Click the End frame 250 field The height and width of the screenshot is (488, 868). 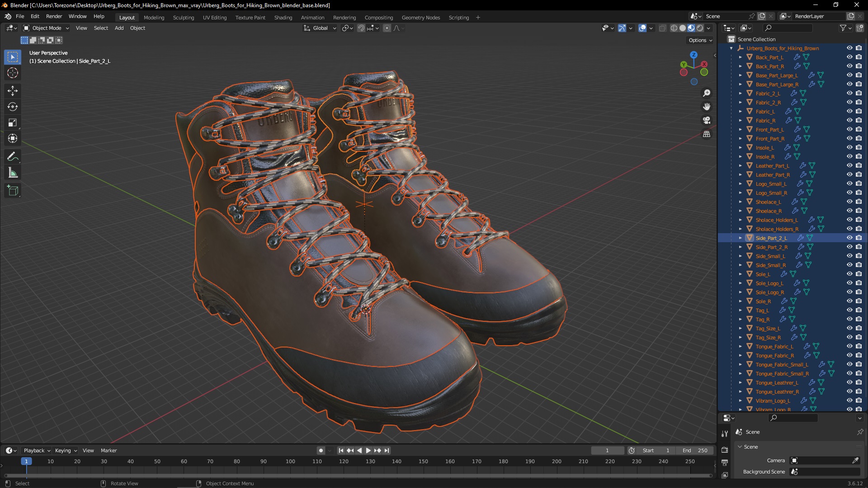point(695,450)
